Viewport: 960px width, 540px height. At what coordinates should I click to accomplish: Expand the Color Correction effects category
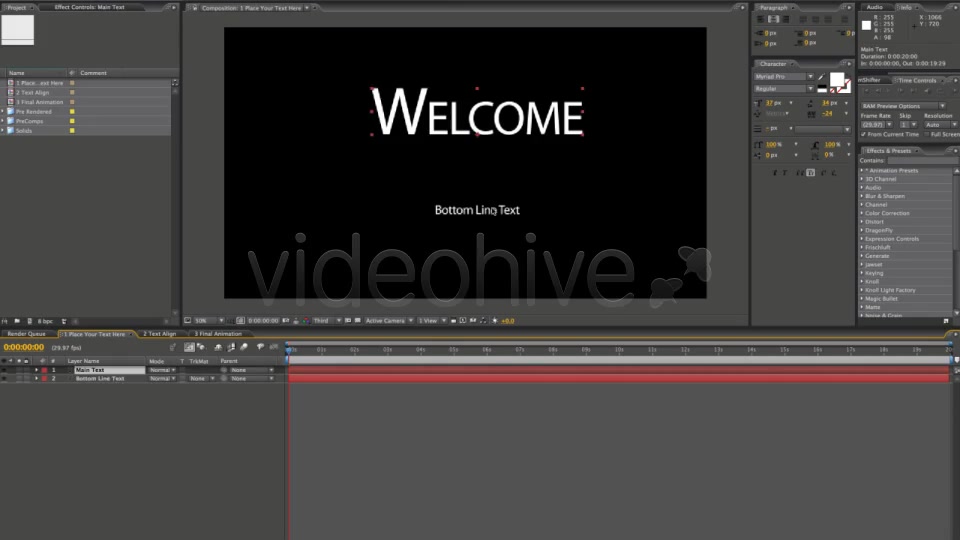(861, 213)
